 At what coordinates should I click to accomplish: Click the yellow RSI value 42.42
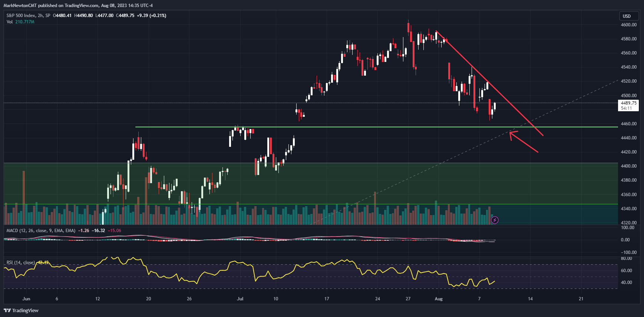pyautogui.click(x=43, y=262)
